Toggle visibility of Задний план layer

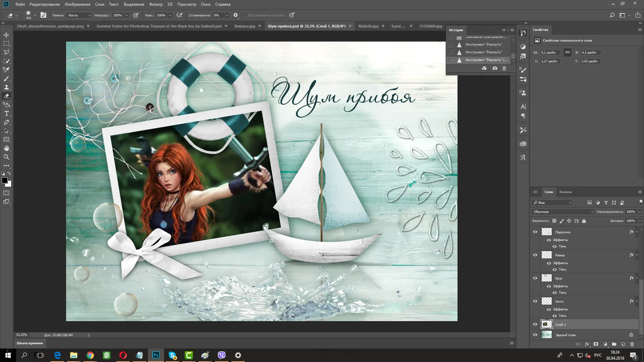pos(535,335)
